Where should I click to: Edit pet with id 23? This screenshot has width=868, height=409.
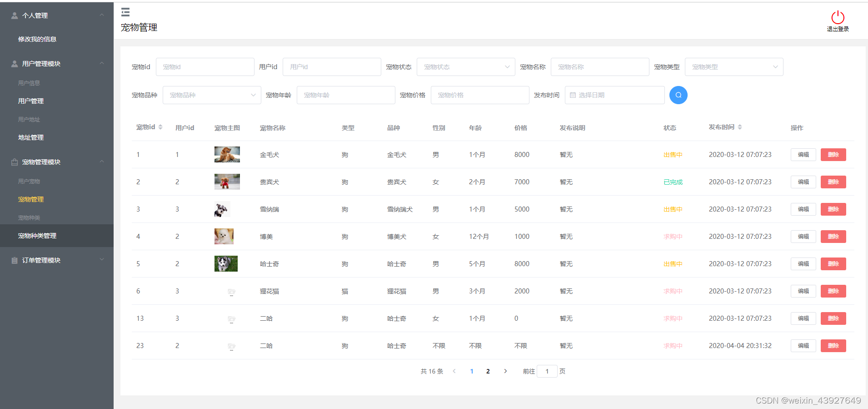coord(803,346)
